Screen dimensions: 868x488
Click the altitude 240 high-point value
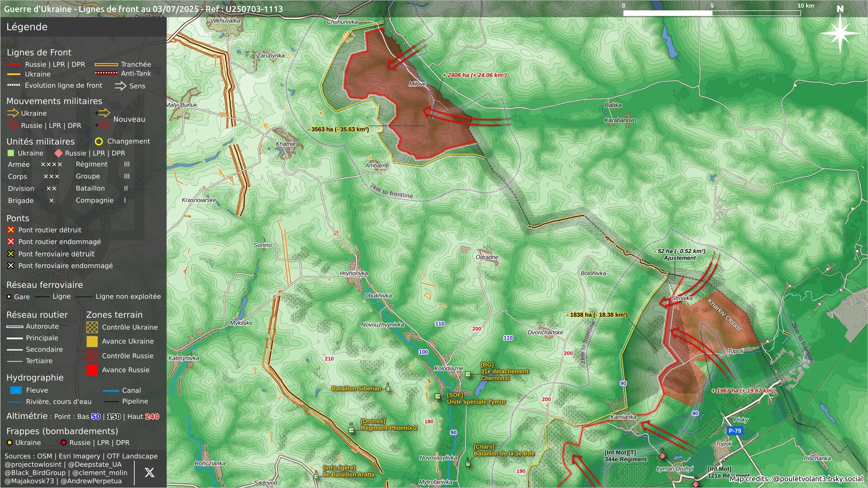[x=152, y=417]
